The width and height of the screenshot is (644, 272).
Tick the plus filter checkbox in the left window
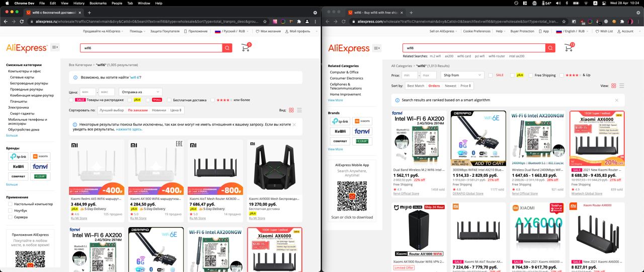129,100
